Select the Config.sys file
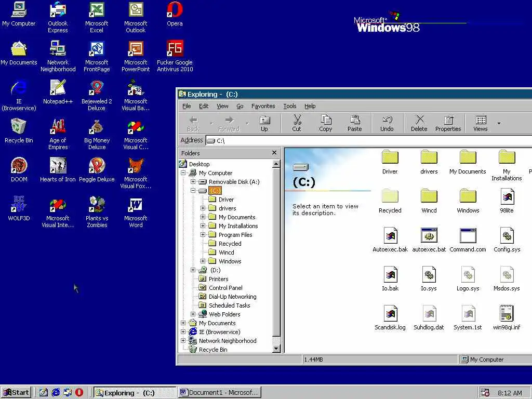This screenshot has height=399, width=532. 507,239
